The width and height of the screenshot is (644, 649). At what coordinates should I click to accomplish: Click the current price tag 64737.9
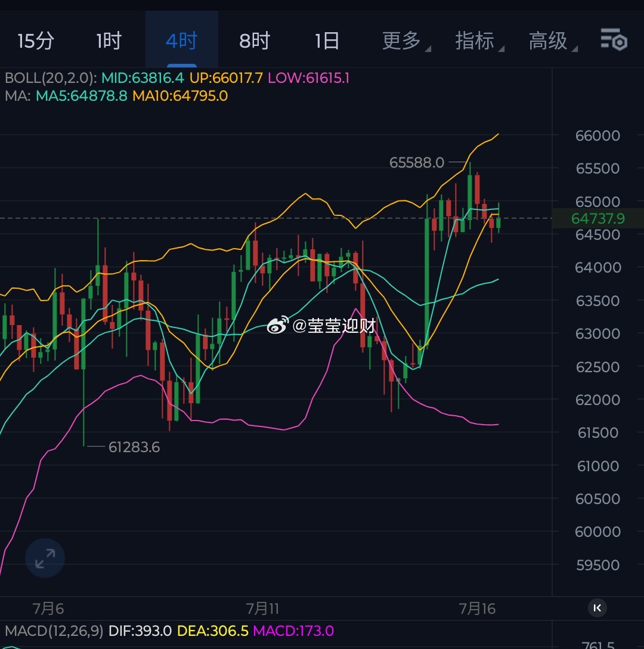click(x=597, y=218)
